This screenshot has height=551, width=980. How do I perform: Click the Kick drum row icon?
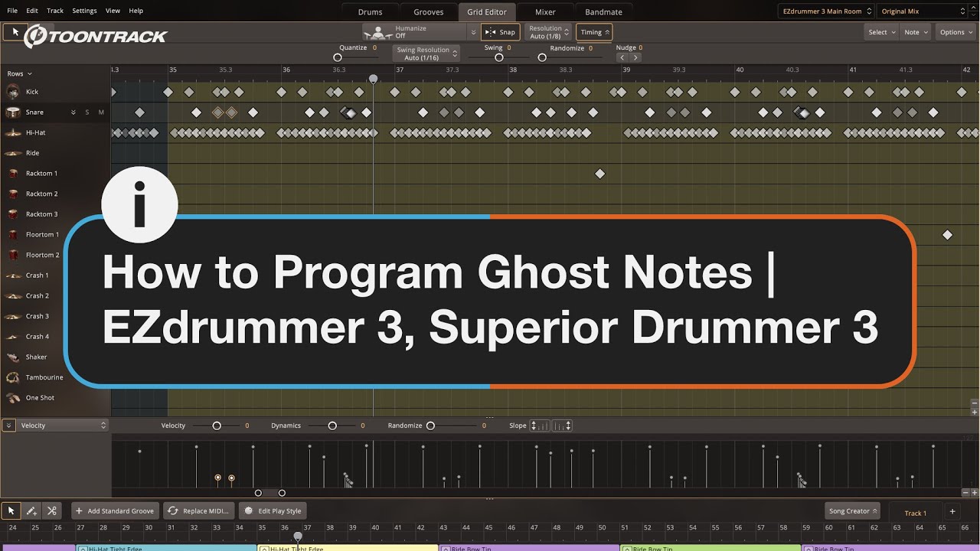13,92
